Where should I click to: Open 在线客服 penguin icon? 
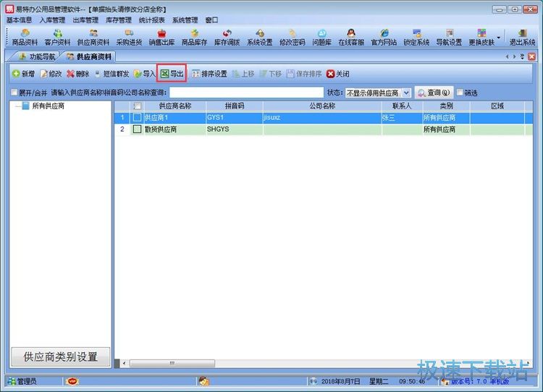tap(351, 38)
